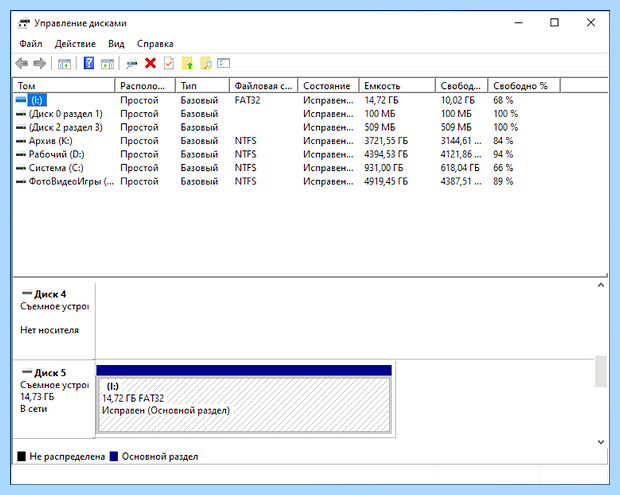Viewport: 620px width, 495px height.
Task: Click the Forward arrow toolbar icon
Action: 40,63
